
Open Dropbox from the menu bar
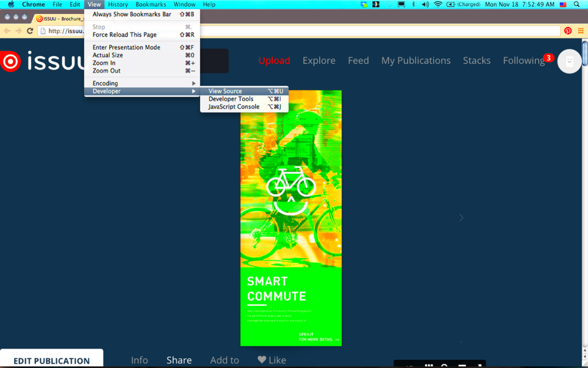tap(363, 4)
